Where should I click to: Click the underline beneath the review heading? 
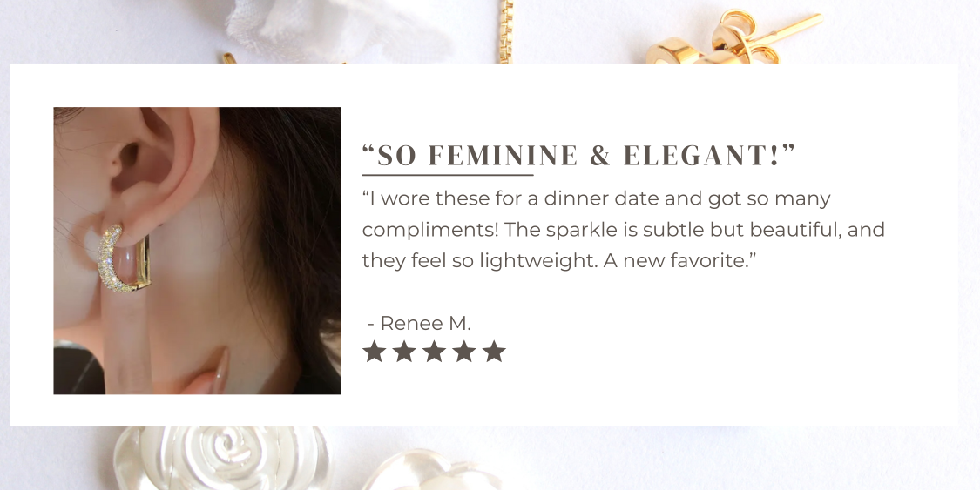pyautogui.click(x=448, y=175)
